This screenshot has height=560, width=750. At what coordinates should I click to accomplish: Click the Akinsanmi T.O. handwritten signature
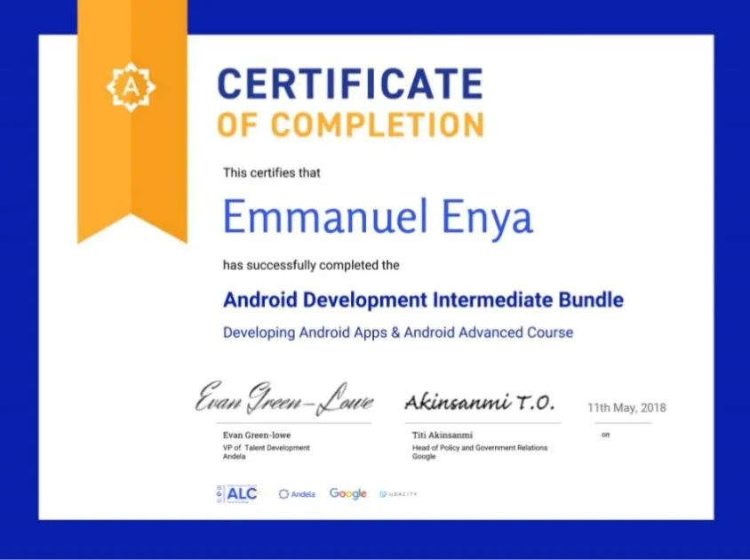pos(480,403)
